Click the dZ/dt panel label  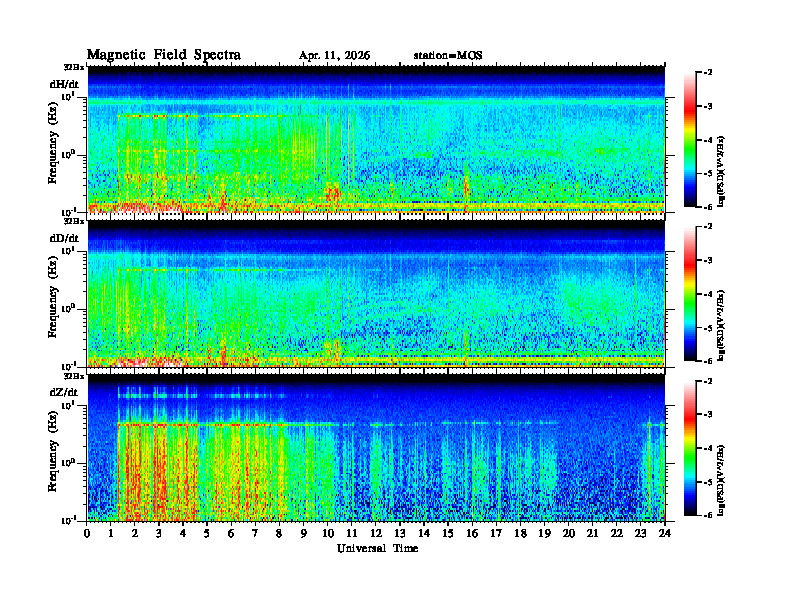pos(64,392)
